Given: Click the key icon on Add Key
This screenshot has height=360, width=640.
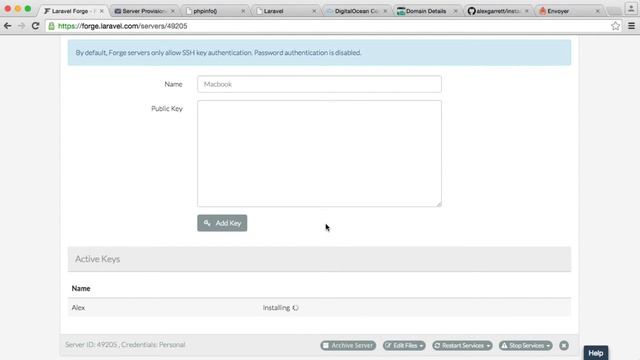Looking at the screenshot, I should click(x=207, y=223).
